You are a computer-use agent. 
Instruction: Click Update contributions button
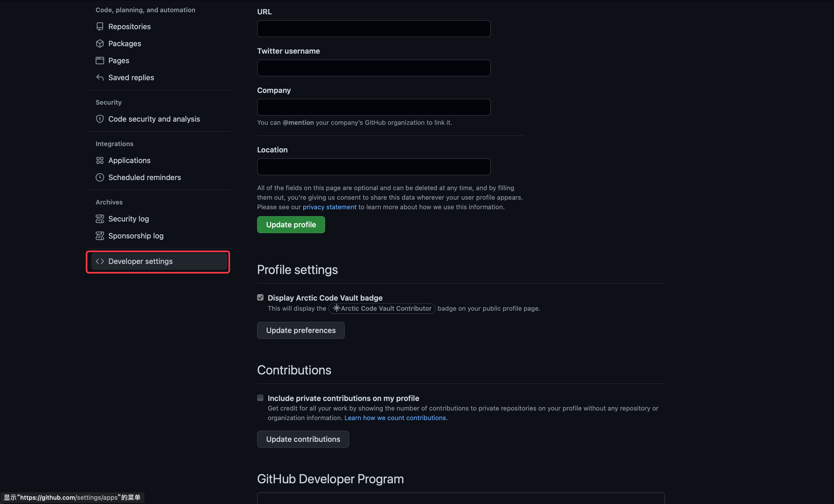(303, 439)
